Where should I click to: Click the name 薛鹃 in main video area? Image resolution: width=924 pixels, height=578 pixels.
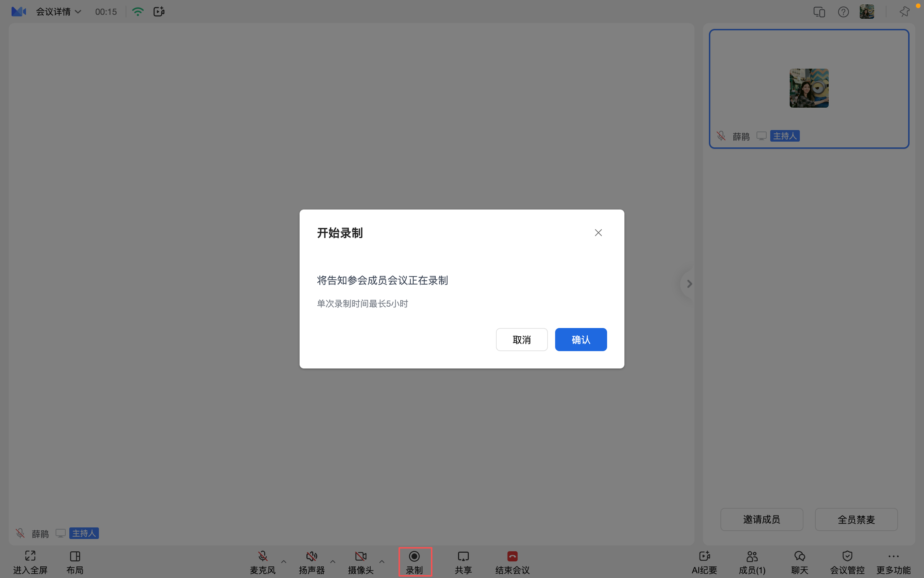click(x=40, y=533)
